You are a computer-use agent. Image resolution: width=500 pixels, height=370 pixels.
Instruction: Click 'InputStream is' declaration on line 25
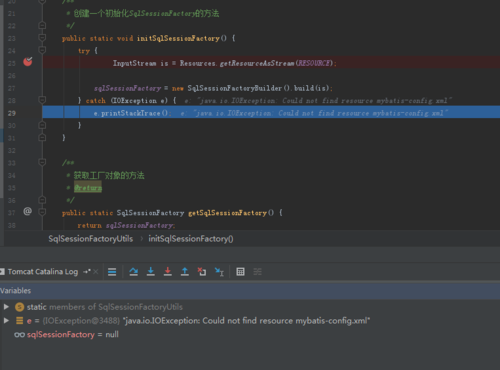pos(141,63)
